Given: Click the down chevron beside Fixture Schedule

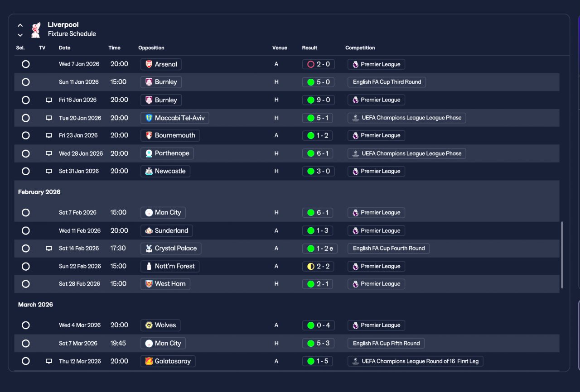Looking at the screenshot, I should [x=20, y=35].
